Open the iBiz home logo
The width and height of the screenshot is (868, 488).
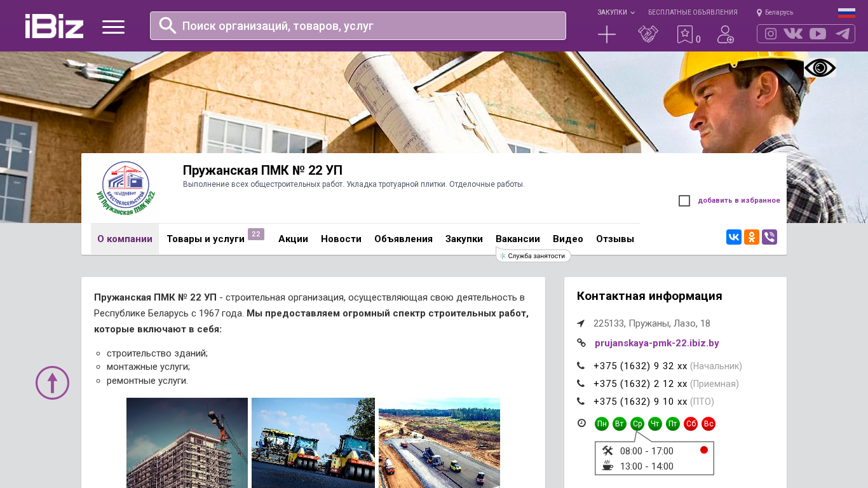click(x=54, y=26)
